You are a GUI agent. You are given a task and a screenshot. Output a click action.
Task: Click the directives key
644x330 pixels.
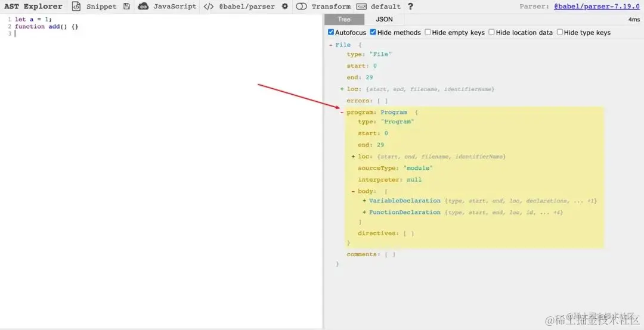coord(378,233)
